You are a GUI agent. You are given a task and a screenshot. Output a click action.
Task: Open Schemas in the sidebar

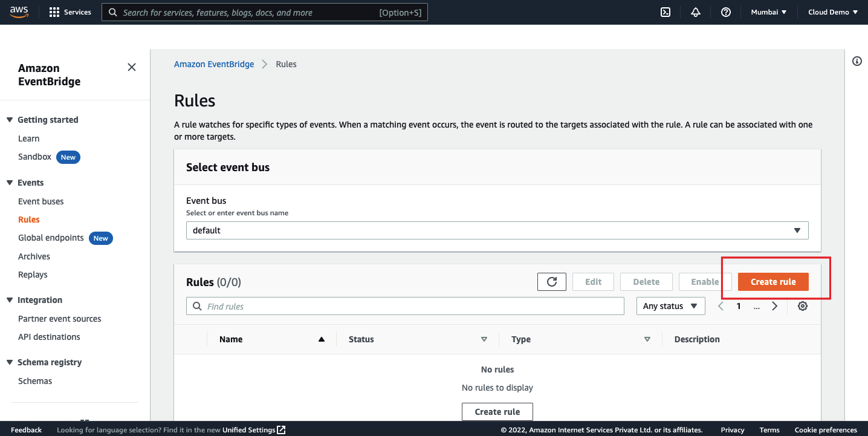35,381
